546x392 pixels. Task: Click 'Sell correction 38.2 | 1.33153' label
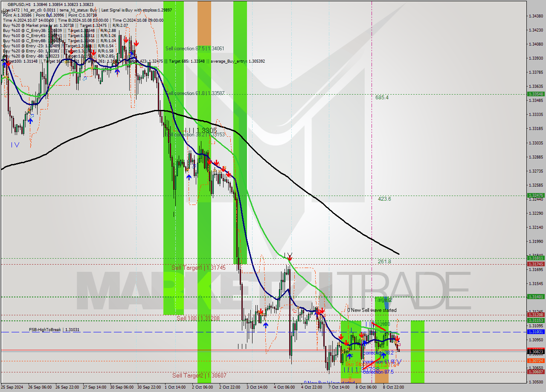click(x=195, y=135)
